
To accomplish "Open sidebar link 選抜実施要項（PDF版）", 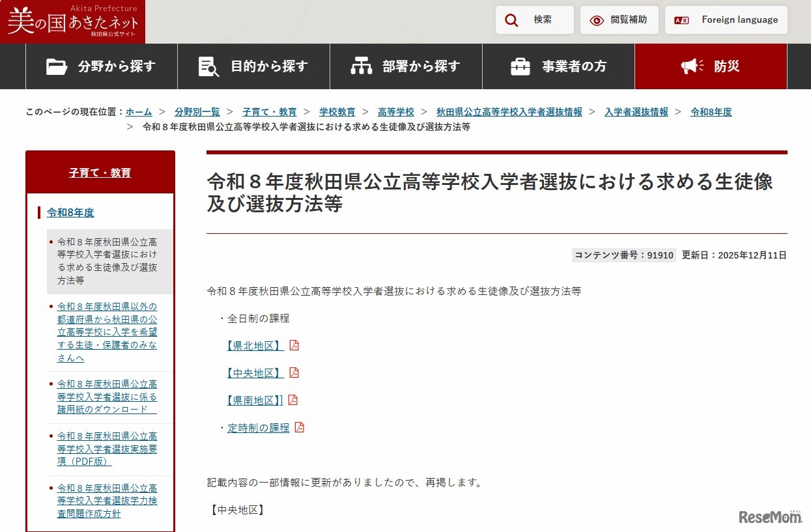I will pyautogui.click(x=107, y=449).
